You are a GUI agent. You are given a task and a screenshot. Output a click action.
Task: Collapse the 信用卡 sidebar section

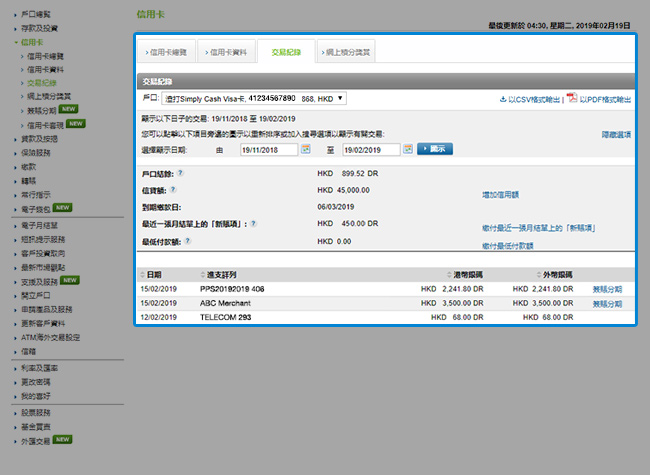tap(29, 43)
